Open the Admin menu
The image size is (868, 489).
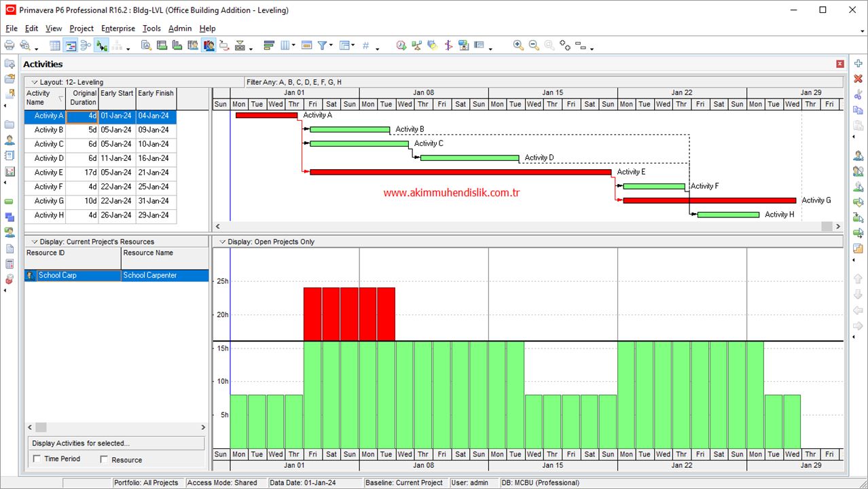[x=180, y=29]
